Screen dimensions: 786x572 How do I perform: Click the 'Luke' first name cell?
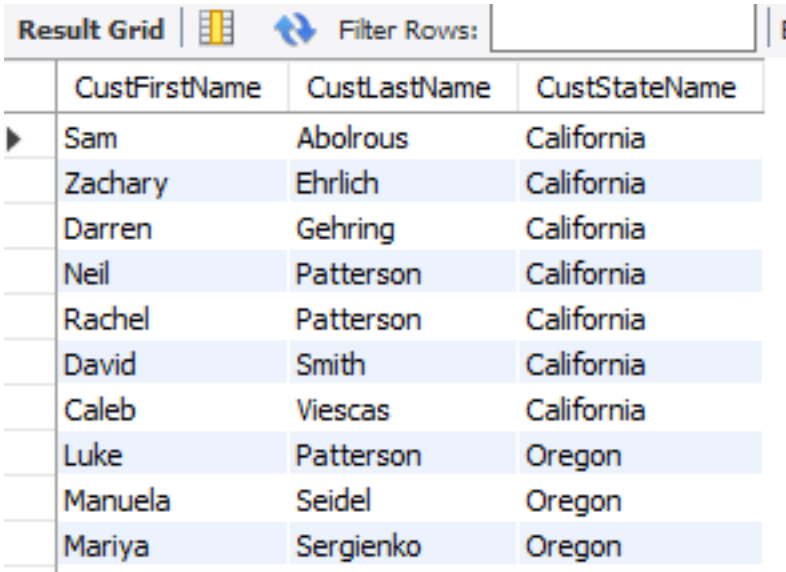[172, 454]
